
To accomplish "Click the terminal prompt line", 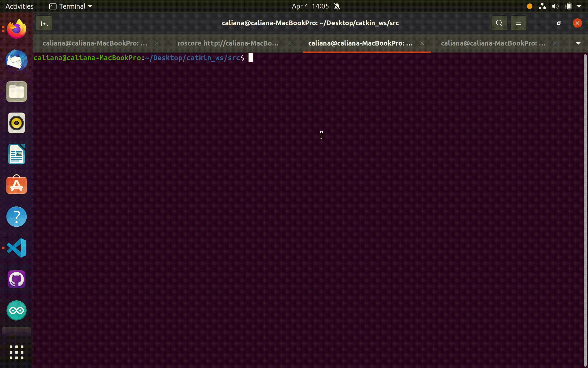I will (143, 58).
